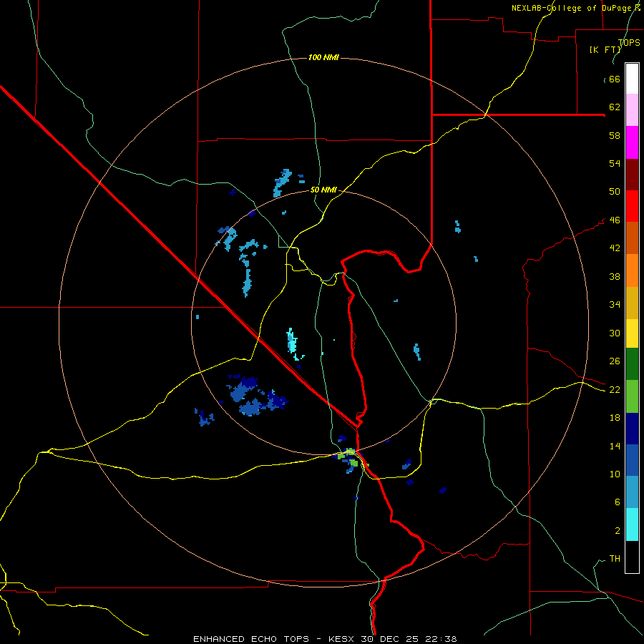Click the yellow 30-34 legend swatch

click(632, 333)
